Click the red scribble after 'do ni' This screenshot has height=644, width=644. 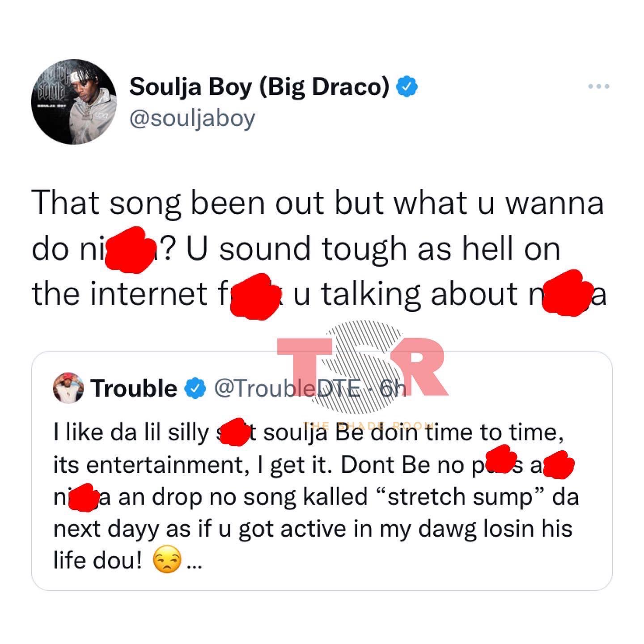point(130,250)
